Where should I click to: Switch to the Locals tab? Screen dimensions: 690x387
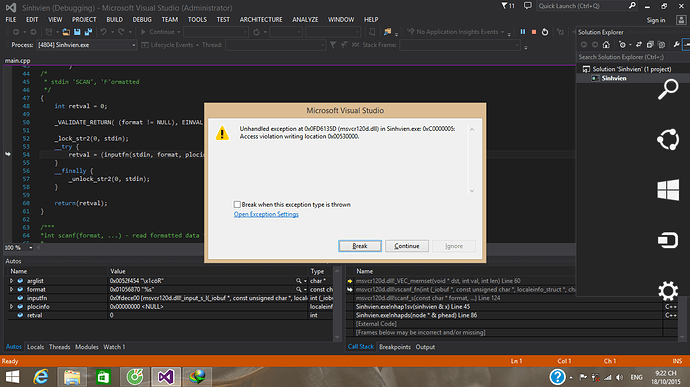click(35, 347)
